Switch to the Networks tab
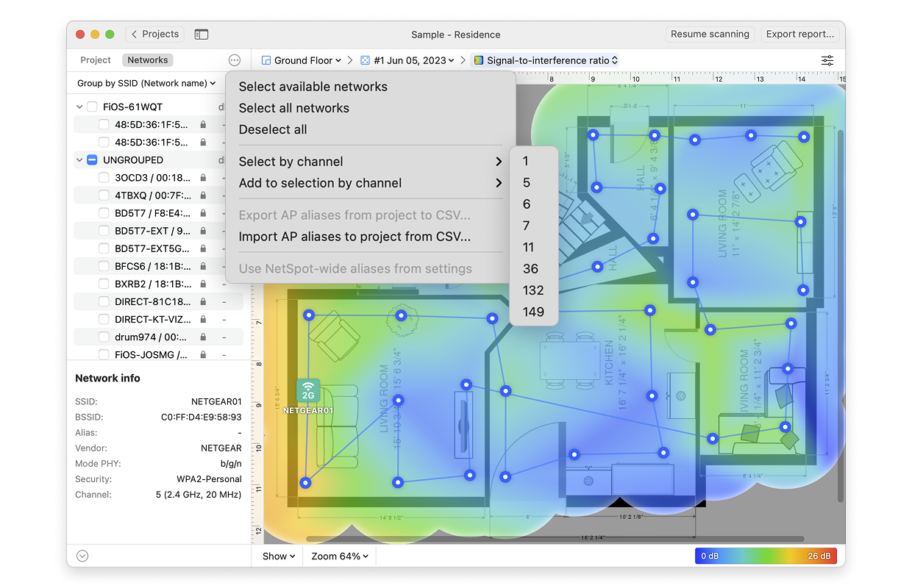Screen dimensions: 912x588 148,60
